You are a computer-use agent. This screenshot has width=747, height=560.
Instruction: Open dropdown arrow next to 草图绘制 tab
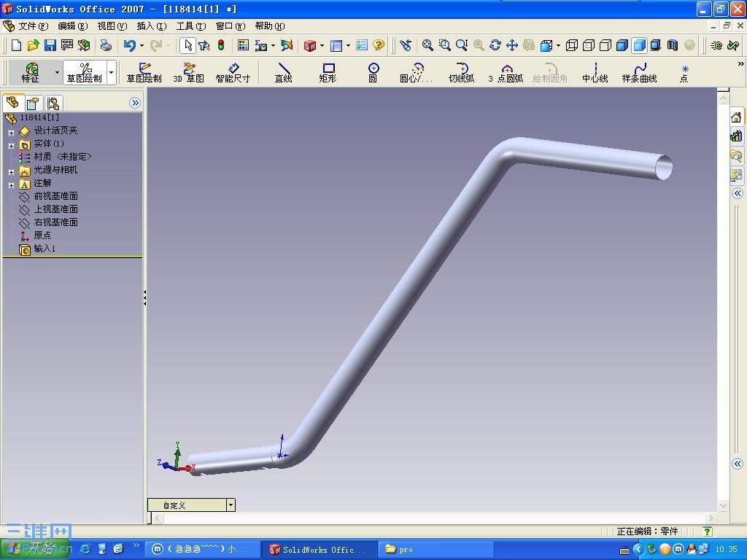click(x=112, y=72)
